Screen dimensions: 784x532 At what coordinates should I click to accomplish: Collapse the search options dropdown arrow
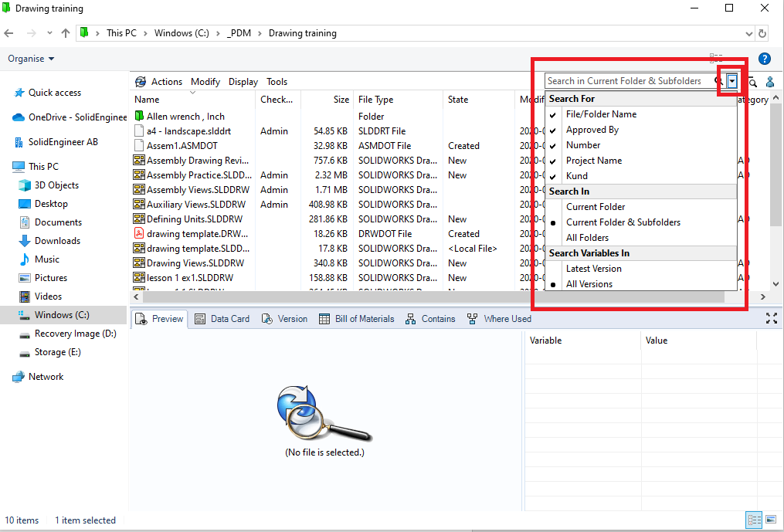click(x=731, y=81)
